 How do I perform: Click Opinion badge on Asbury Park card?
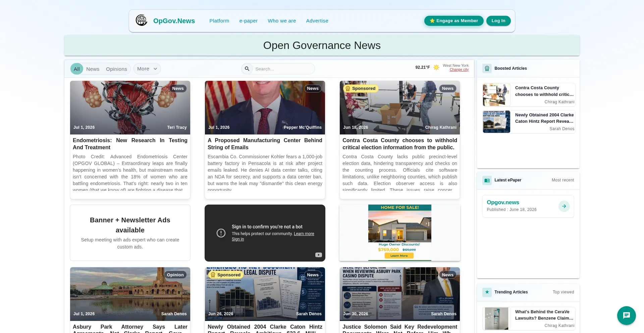175,275
